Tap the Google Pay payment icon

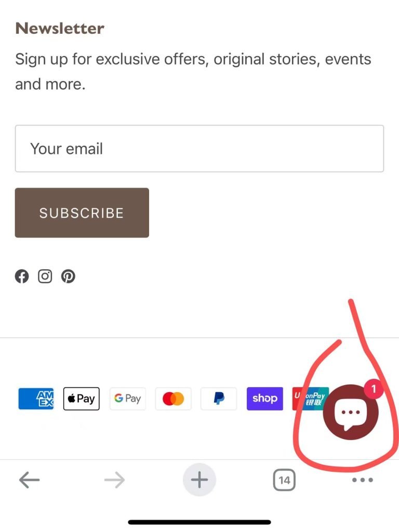[128, 398]
